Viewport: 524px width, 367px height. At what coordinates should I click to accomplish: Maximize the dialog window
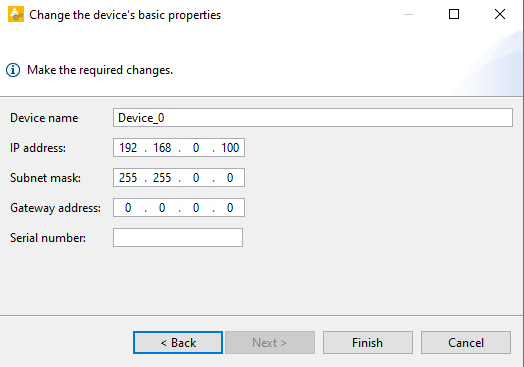[x=453, y=14]
